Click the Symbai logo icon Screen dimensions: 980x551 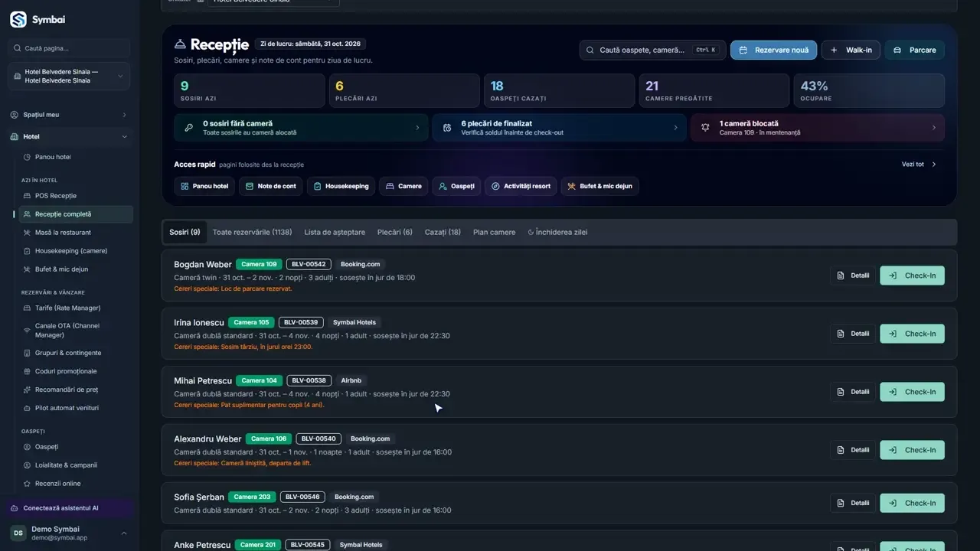click(18, 20)
